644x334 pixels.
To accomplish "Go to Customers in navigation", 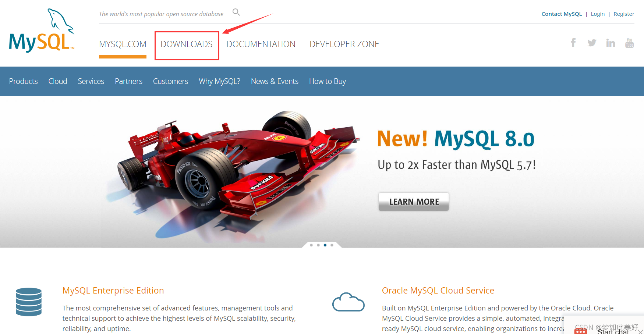I will (x=170, y=81).
